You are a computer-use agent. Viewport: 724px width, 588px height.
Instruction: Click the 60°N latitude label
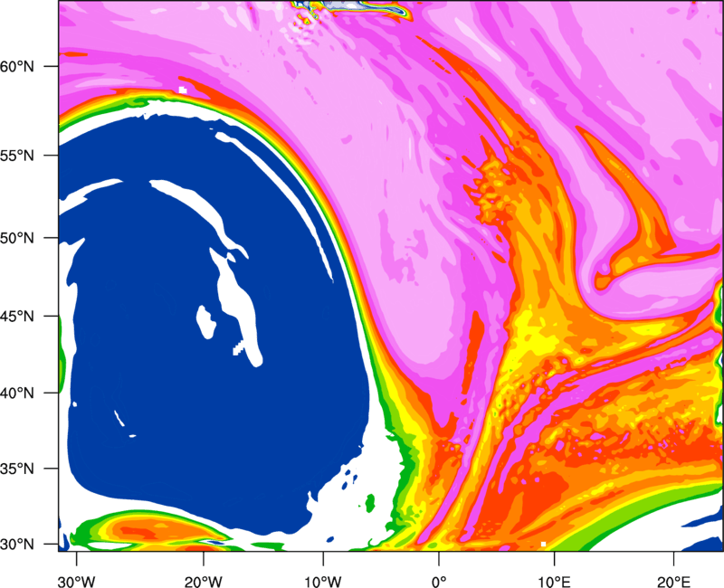(17, 66)
